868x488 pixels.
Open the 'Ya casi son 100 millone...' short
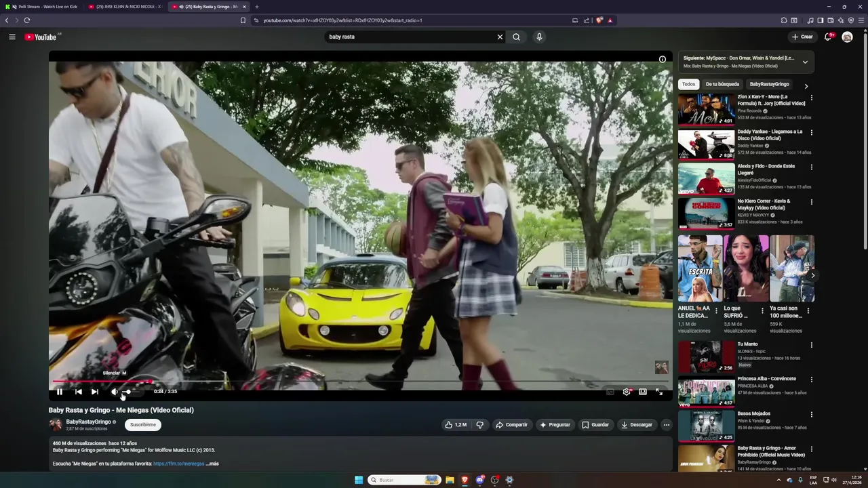pos(792,268)
